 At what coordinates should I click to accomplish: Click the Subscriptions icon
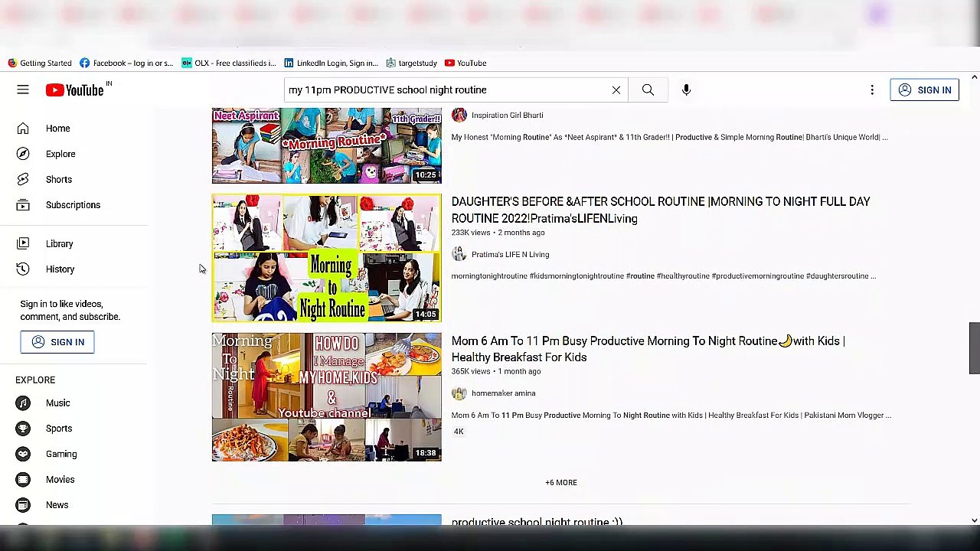23,205
